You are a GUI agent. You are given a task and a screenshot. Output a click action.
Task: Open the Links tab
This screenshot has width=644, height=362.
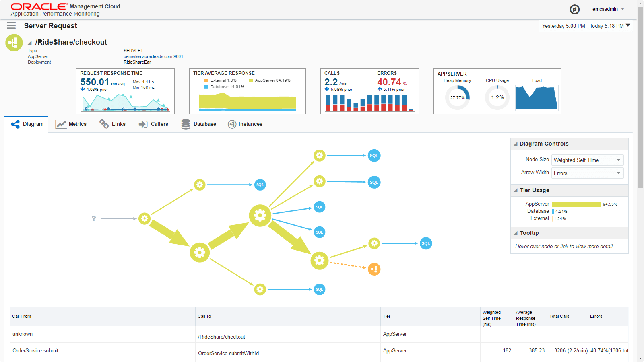click(113, 124)
